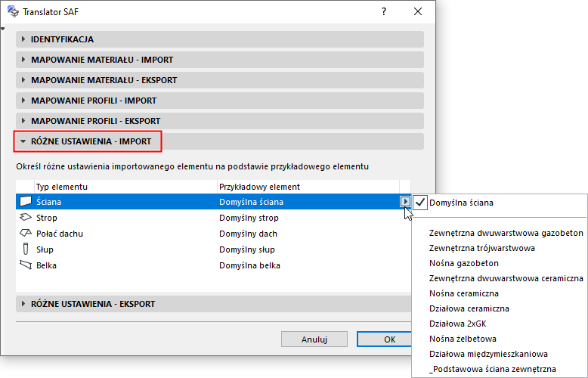The width and height of the screenshot is (588, 378).
Task: Select the Połać dachu element row
Action: [213, 234]
